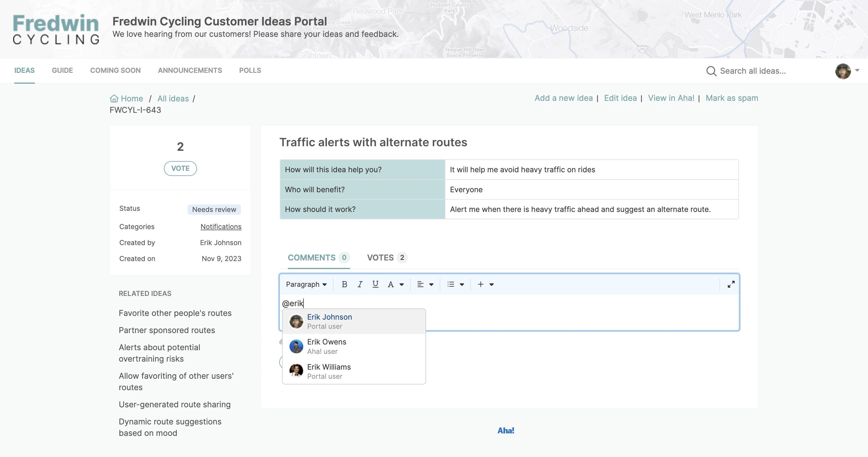Open the Announcements navigation tab

[x=190, y=71]
